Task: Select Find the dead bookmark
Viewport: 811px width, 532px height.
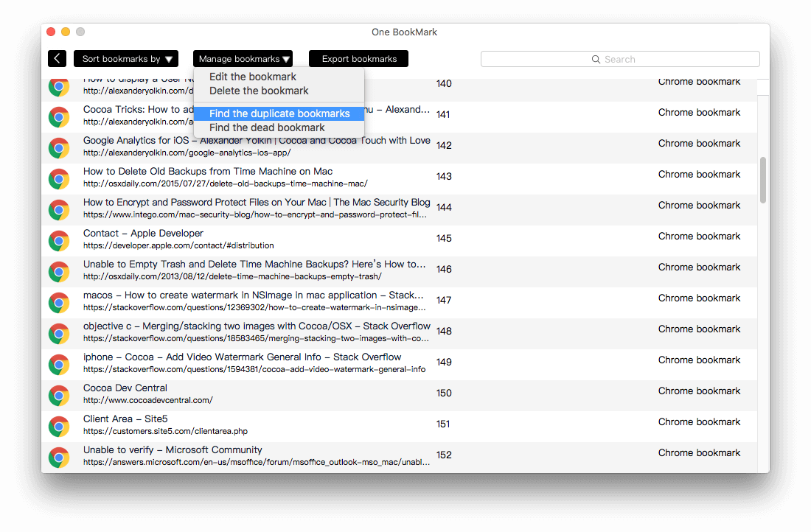Action: click(267, 127)
